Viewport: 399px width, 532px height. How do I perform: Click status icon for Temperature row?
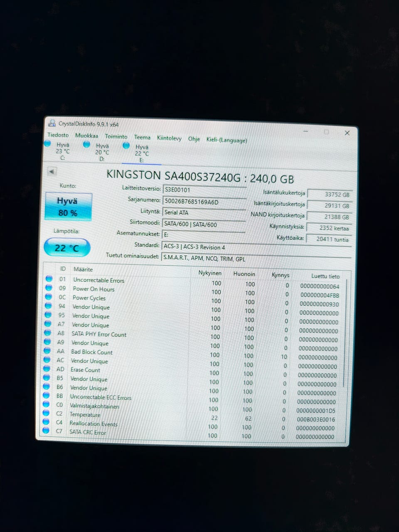pyautogui.click(x=46, y=414)
